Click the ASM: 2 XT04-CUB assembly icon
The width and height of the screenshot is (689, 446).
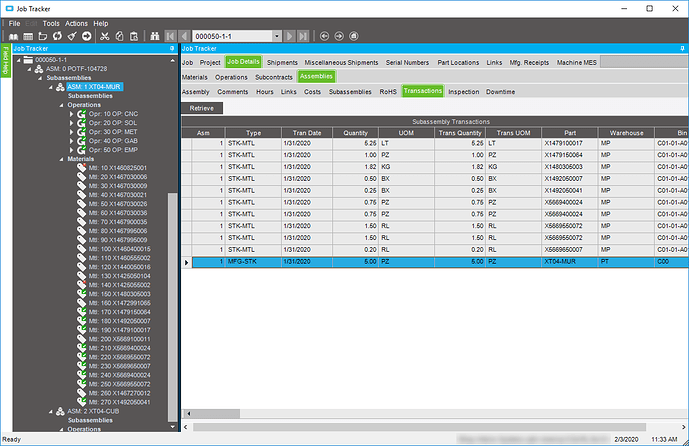60,412
